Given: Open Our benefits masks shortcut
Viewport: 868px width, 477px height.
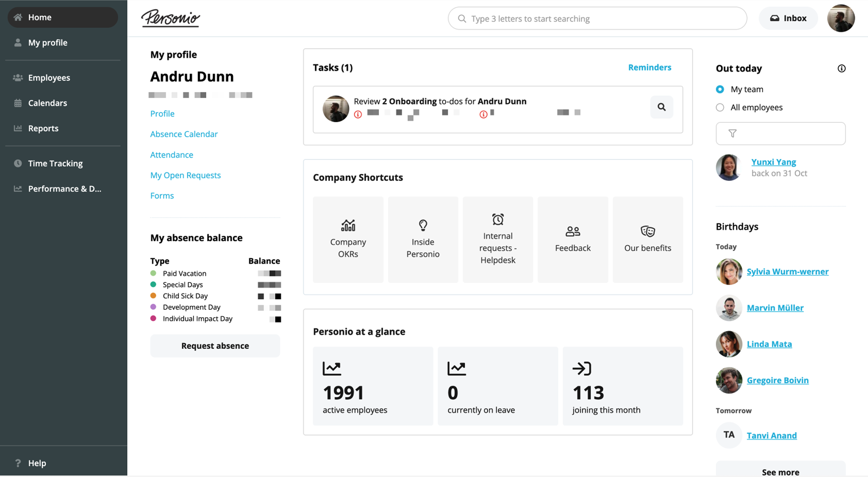Looking at the screenshot, I should (x=647, y=240).
